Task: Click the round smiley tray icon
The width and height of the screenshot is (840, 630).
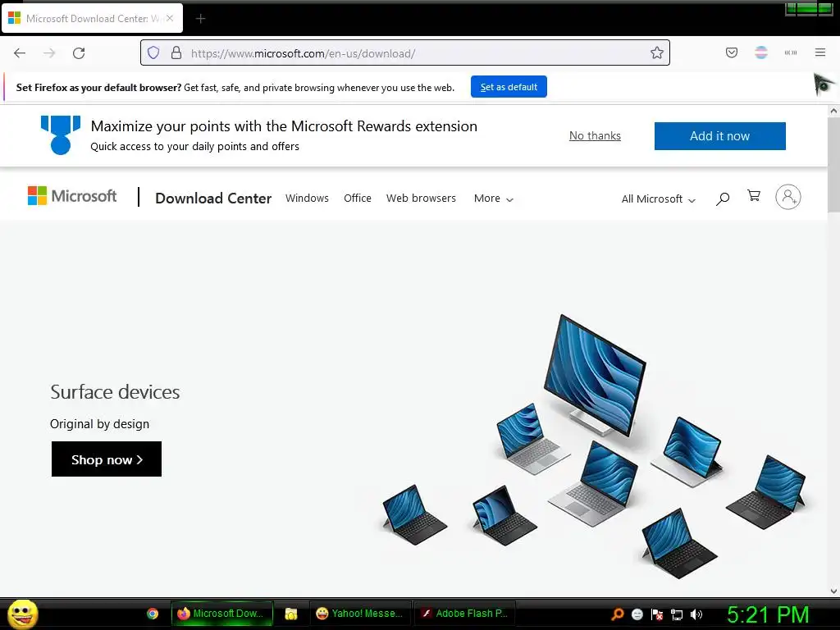Action: pos(637,614)
